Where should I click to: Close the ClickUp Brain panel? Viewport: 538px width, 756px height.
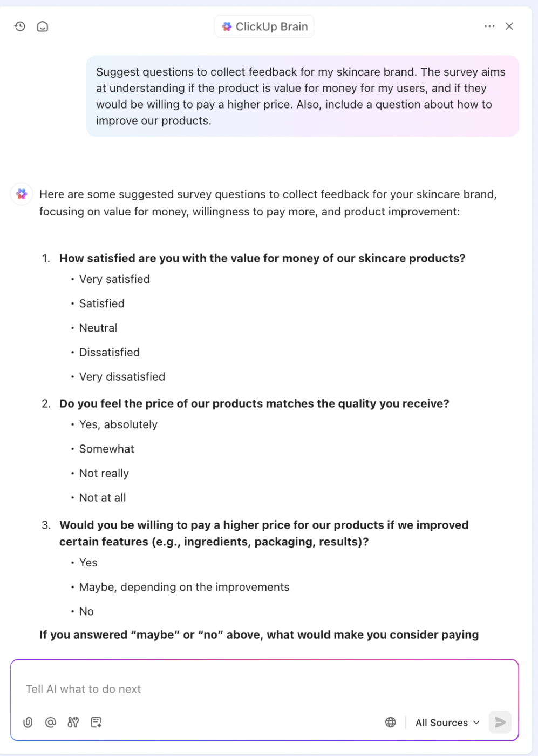(509, 26)
